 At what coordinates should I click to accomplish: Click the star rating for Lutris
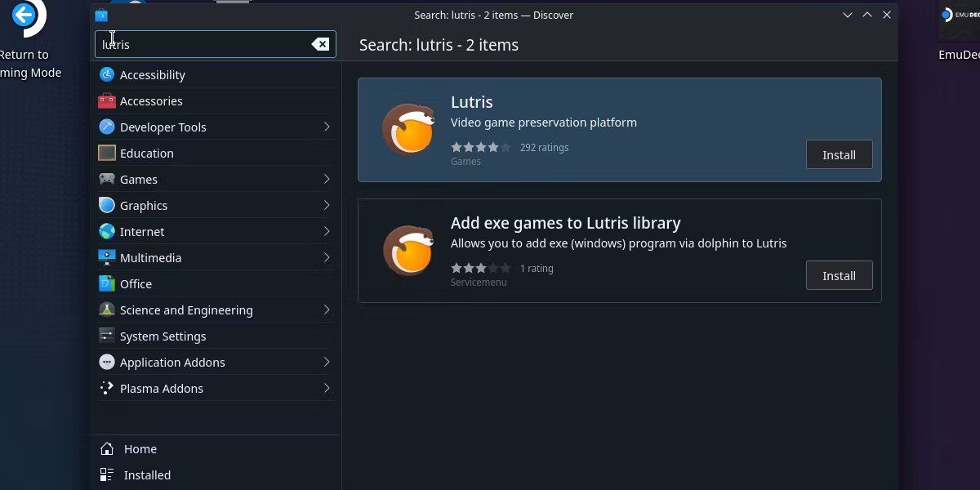click(x=480, y=147)
